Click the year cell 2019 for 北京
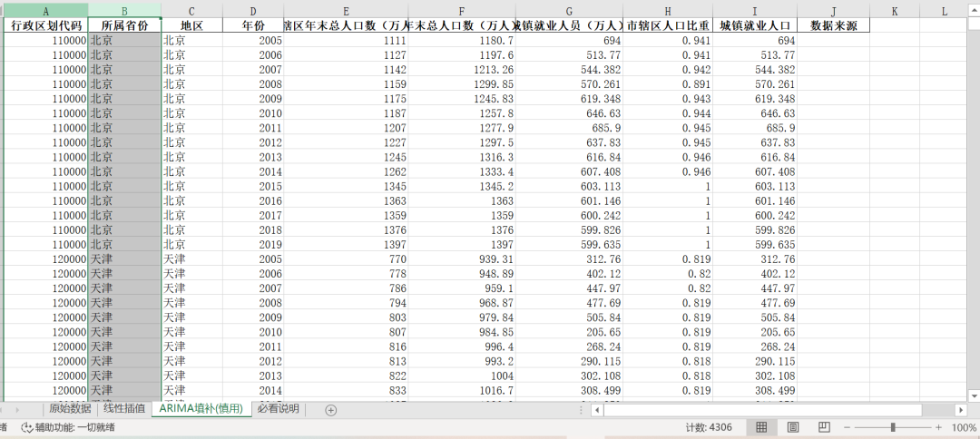The image size is (980, 439). pos(253,244)
